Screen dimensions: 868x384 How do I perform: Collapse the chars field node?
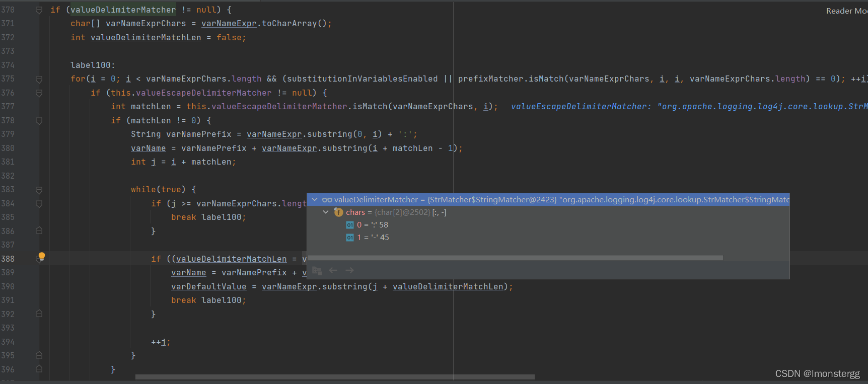326,212
